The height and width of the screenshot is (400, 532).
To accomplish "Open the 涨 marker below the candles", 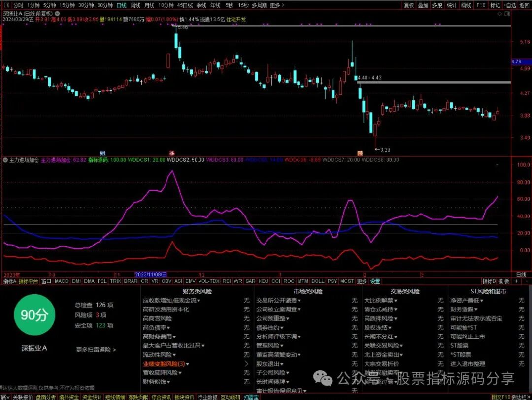I will tap(172, 153).
